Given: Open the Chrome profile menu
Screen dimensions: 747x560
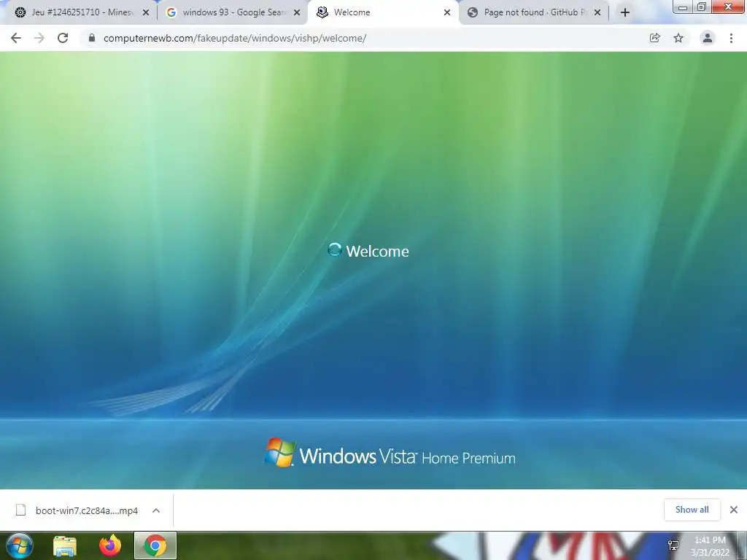Looking at the screenshot, I should point(708,38).
